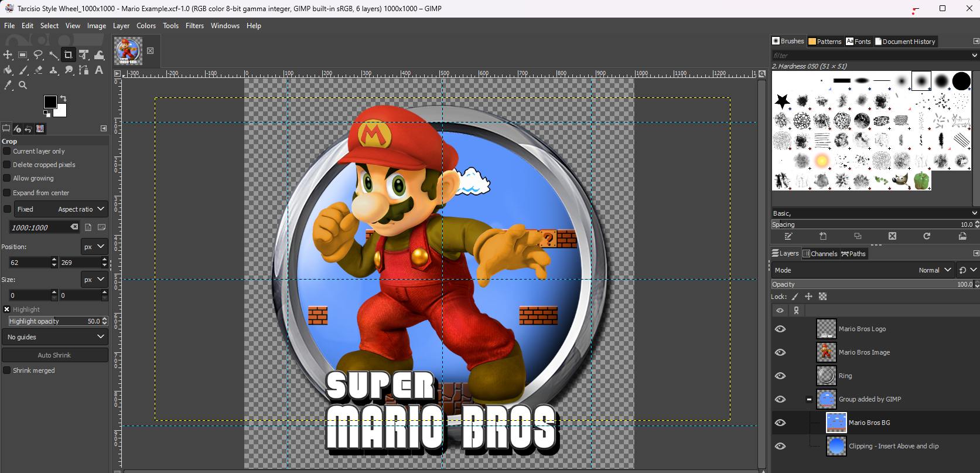
Task: Open the Undo History tab
Action: pyautogui.click(x=28, y=128)
